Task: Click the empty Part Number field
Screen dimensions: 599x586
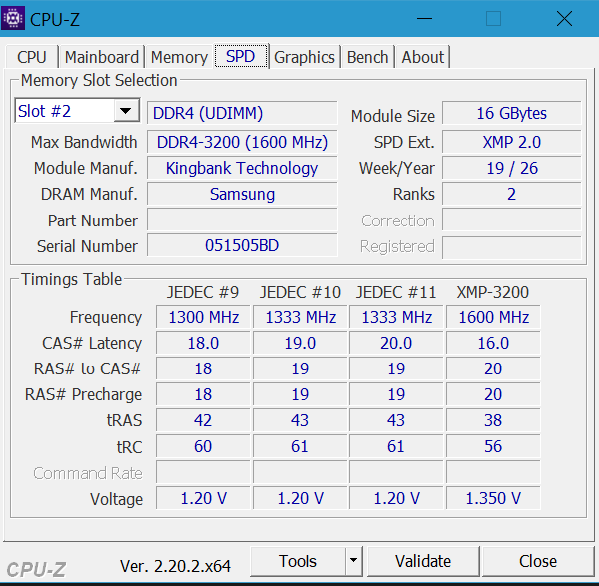Action: click(x=242, y=220)
